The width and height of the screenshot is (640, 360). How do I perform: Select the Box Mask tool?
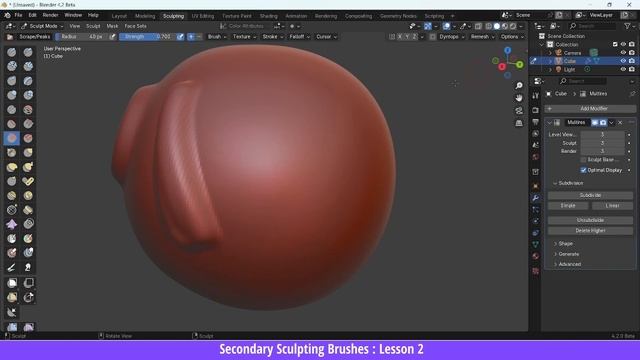(11, 283)
